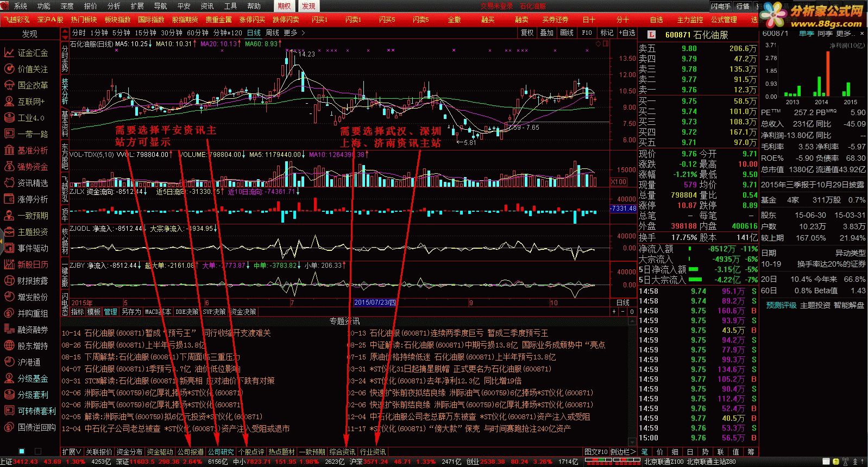Open 预测评级 link in right panel

point(781,305)
